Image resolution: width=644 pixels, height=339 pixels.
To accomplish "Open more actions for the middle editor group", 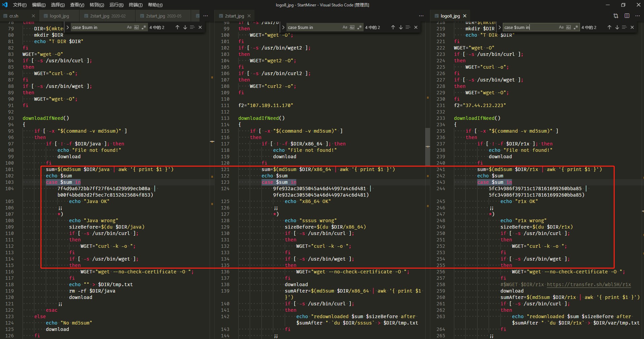I will click(421, 16).
